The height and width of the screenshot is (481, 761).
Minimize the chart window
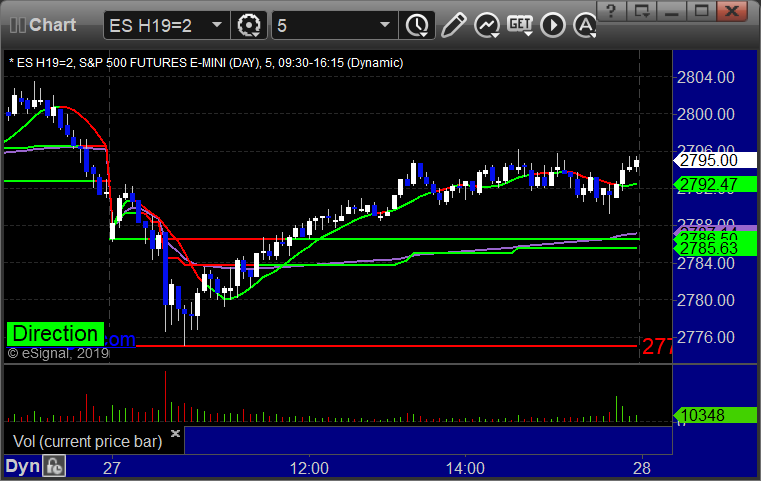[671, 11]
